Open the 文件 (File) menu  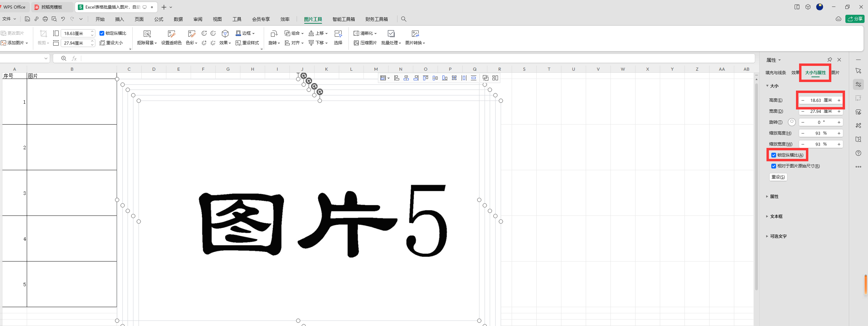point(9,19)
